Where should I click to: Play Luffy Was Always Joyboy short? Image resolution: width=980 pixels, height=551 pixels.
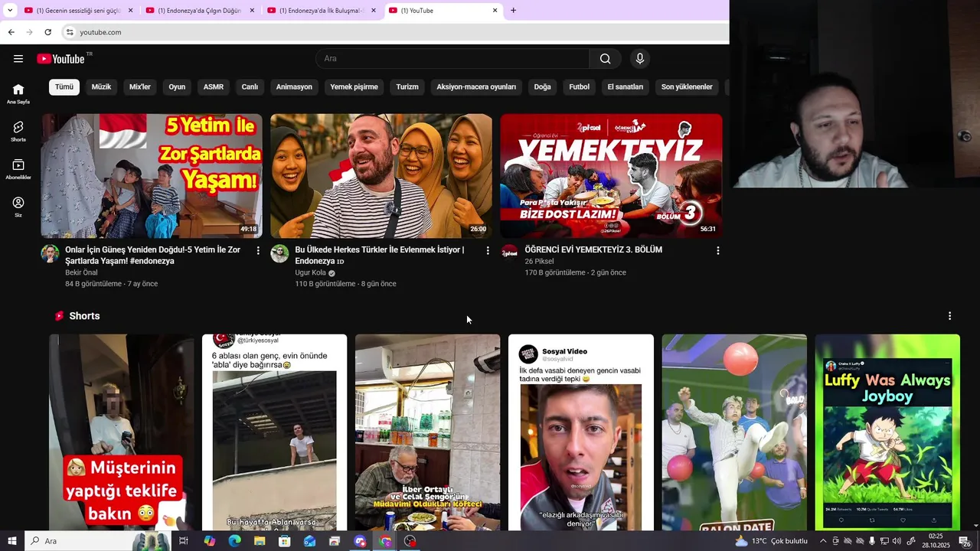(x=887, y=432)
